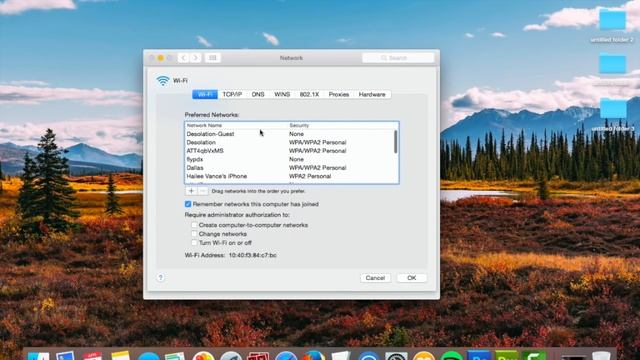640x360 pixels.
Task: Open the 'untitled folder 2' desktop folder
Action: (x=612, y=20)
